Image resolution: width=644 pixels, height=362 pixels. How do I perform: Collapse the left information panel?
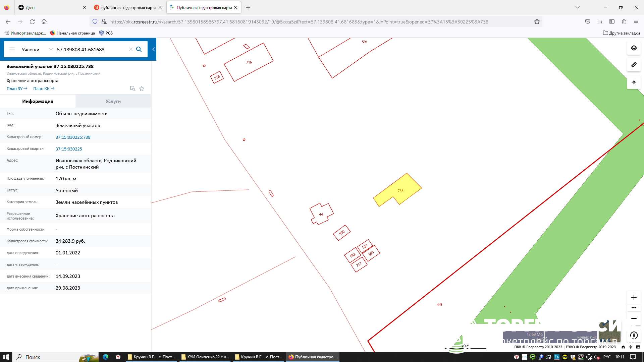(x=154, y=49)
